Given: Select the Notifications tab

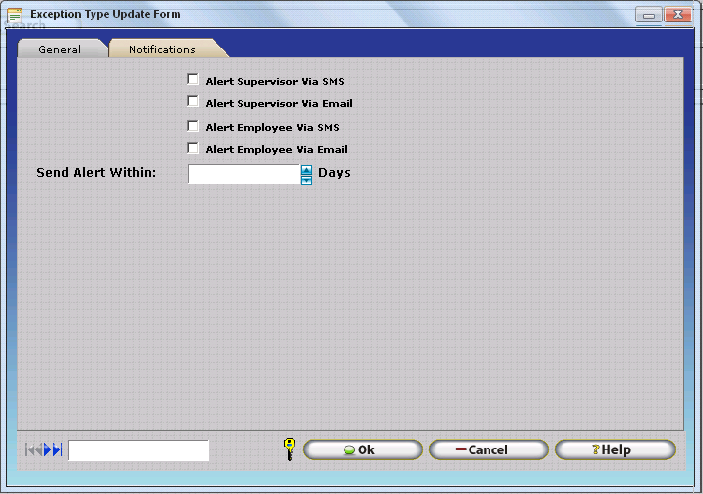Looking at the screenshot, I should click(162, 49).
